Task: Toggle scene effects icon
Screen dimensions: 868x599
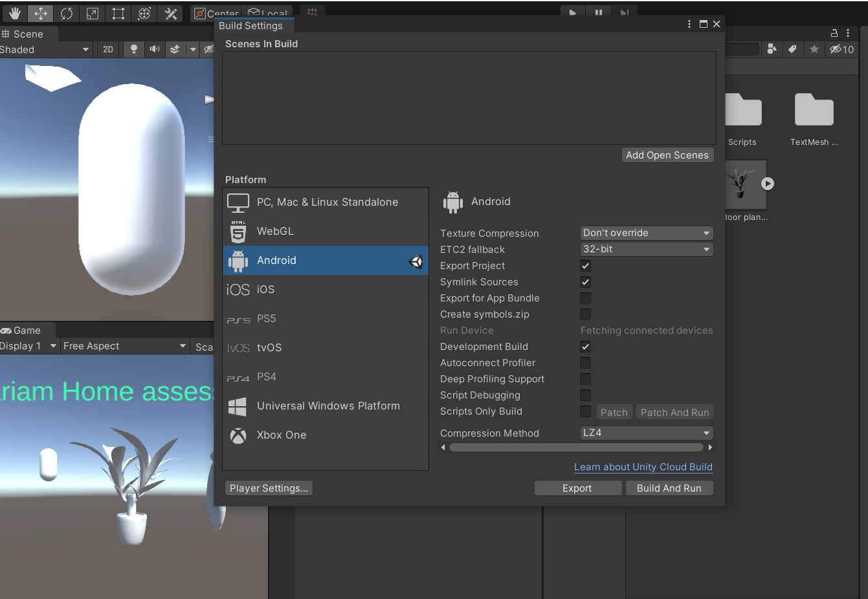Action: [175, 49]
